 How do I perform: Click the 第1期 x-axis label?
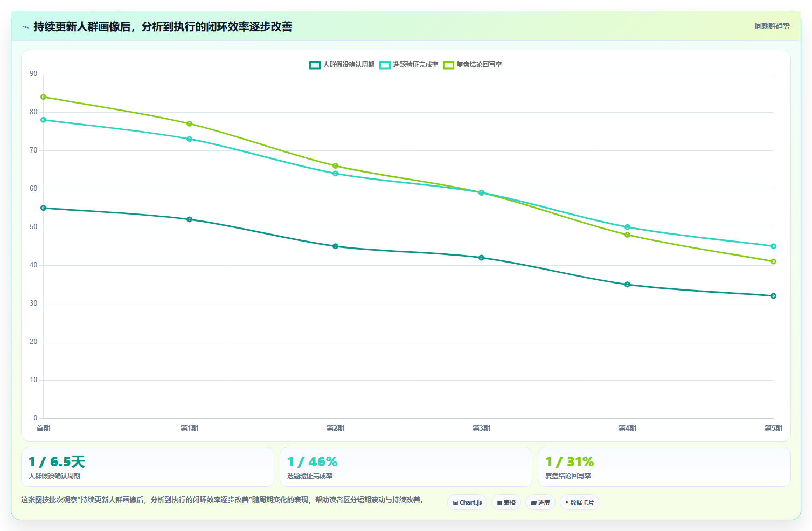(189, 428)
